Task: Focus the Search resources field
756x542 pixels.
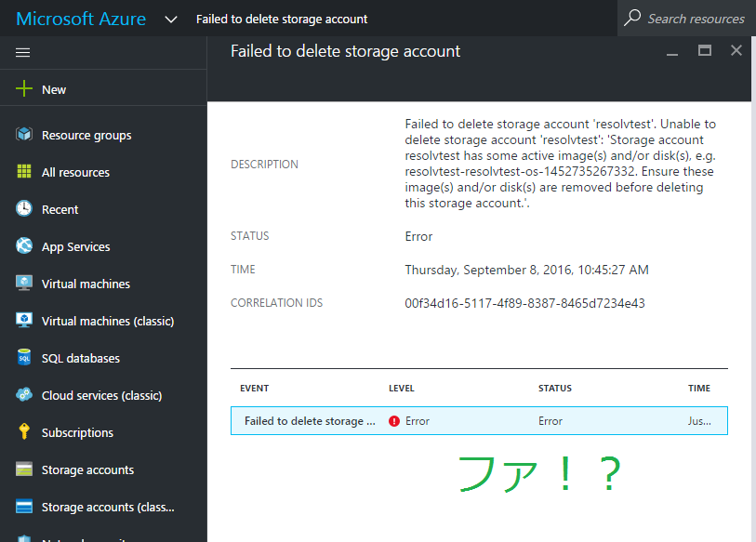Action: click(x=686, y=19)
